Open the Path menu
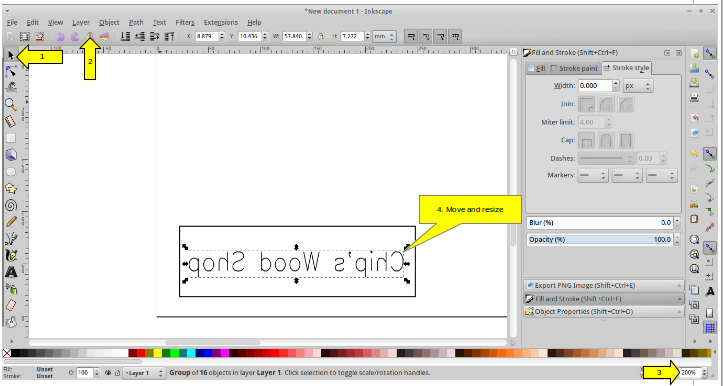 pos(136,22)
